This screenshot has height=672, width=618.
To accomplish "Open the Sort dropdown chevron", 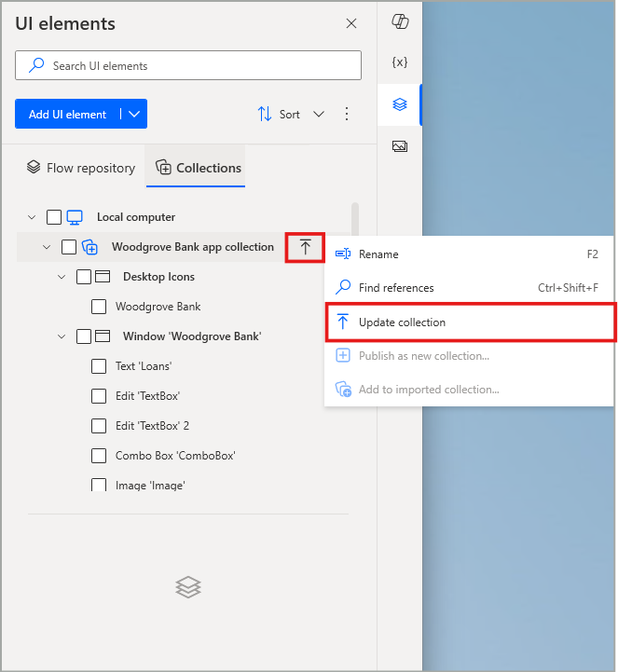I will pos(319,114).
